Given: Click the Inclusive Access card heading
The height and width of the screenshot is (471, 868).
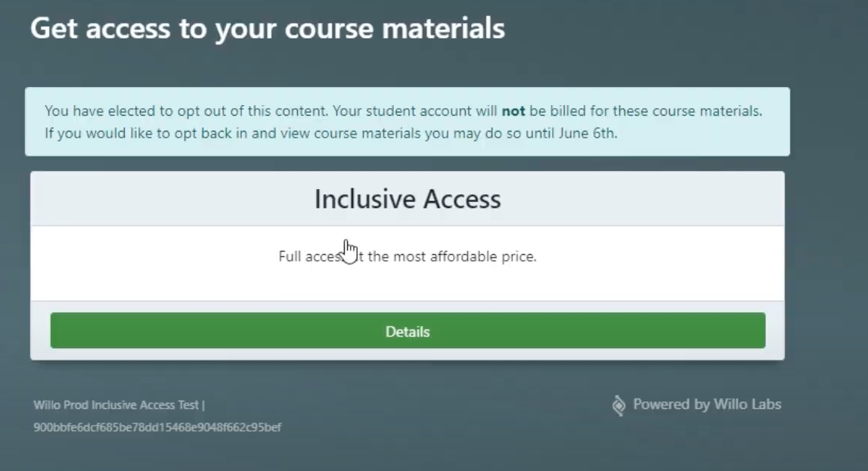Looking at the screenshot, I should (408, 199).
